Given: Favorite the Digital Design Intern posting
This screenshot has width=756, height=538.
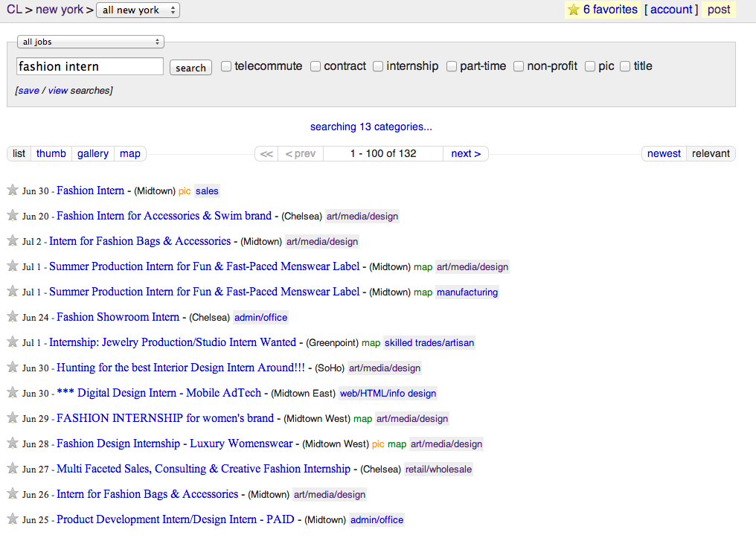Looking at the screenshot, I should pyautogui.click(x=12, y=393).
